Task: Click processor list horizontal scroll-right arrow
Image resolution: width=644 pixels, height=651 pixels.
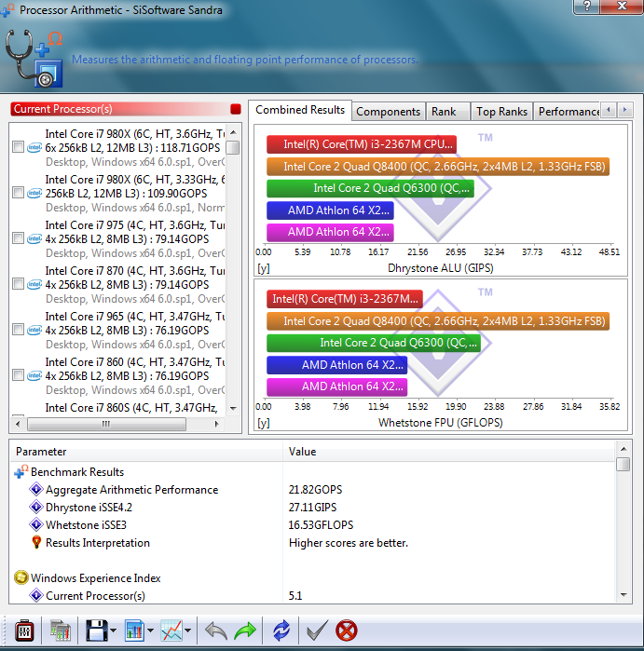Action: click(216, 425)
